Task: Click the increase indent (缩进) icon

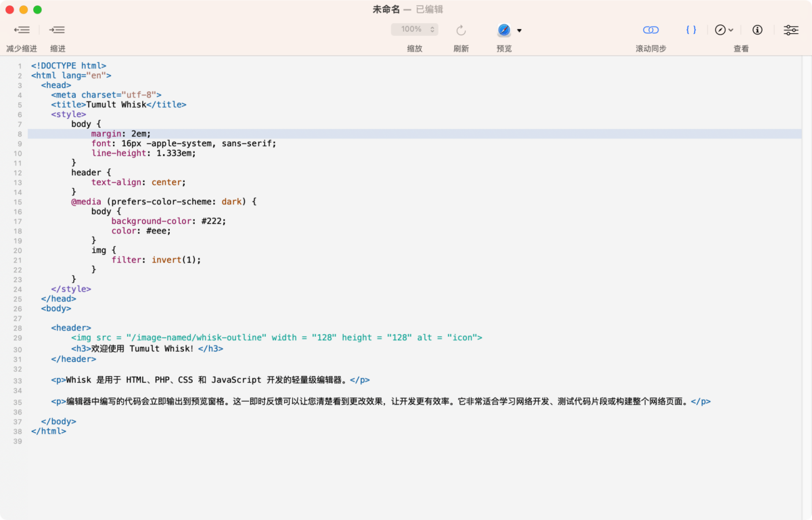Action: point(58,30)
